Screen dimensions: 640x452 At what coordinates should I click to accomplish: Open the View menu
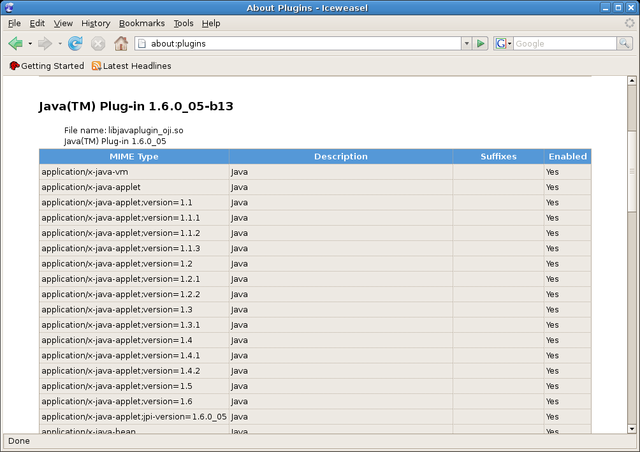click(63, 23)
